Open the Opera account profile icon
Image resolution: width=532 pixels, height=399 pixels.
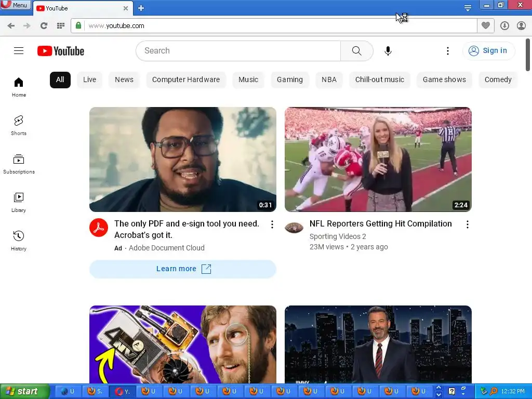pos(521,26)
